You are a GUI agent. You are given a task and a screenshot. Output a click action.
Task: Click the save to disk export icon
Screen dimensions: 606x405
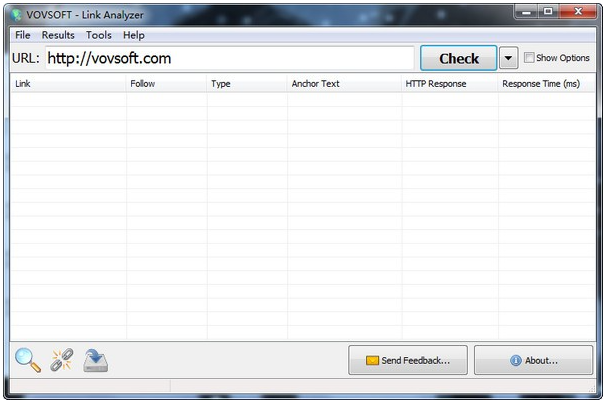pos(96,361)
